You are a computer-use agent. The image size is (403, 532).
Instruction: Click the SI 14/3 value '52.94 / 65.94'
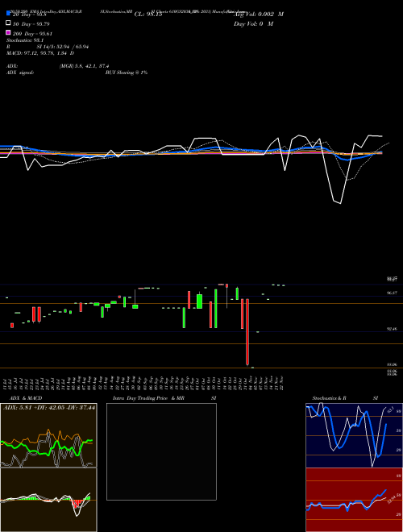(x=73, y=47)
